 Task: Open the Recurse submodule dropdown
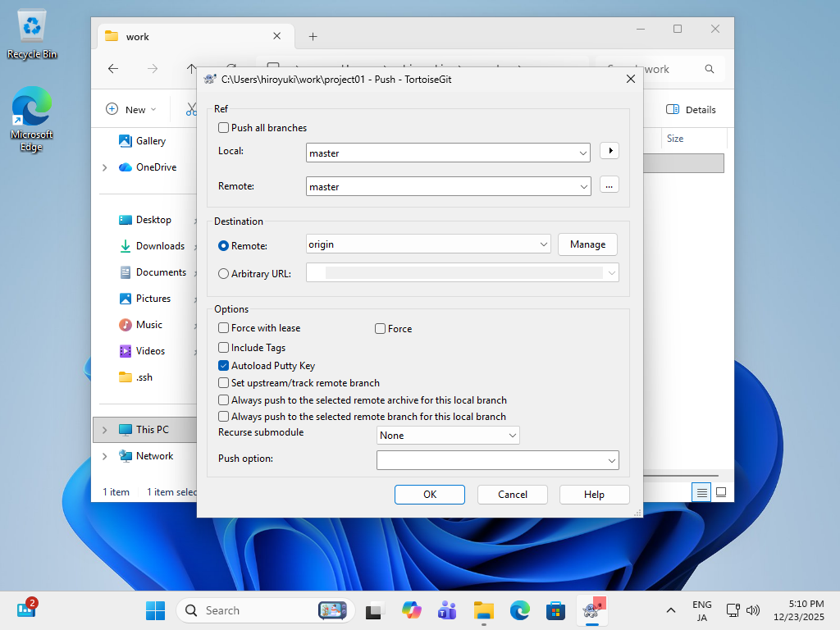point(448,436)
